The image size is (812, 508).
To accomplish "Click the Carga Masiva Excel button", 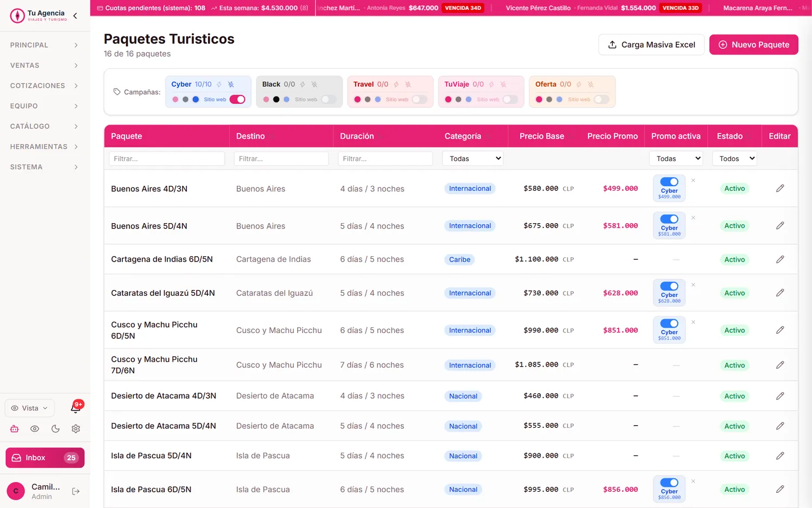I will click(651, 45).
